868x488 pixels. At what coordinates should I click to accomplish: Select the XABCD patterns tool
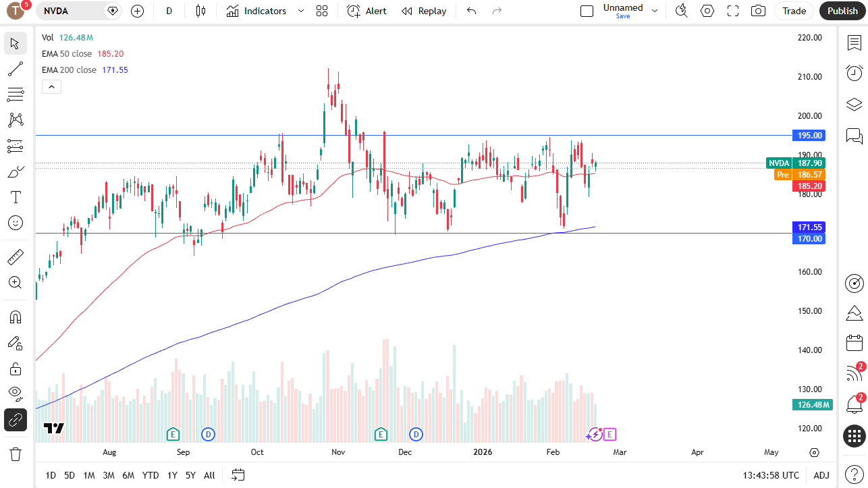pos(16,120)
